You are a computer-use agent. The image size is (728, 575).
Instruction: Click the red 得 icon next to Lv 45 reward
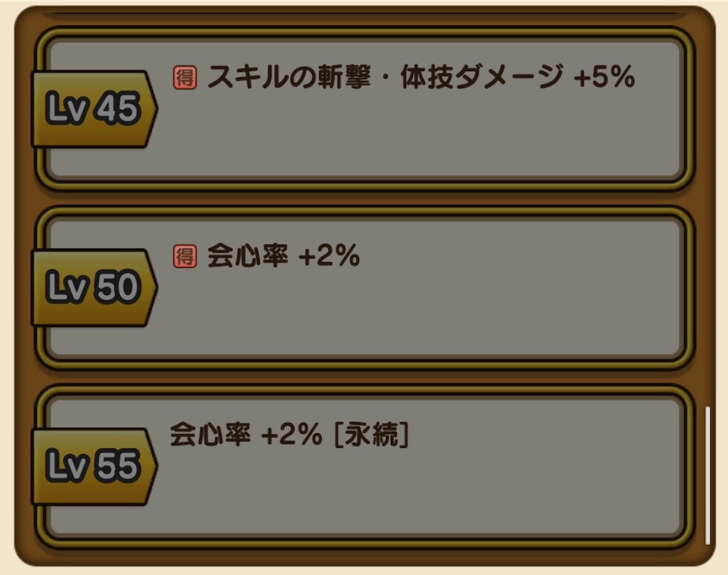click(x=184, y=78)
